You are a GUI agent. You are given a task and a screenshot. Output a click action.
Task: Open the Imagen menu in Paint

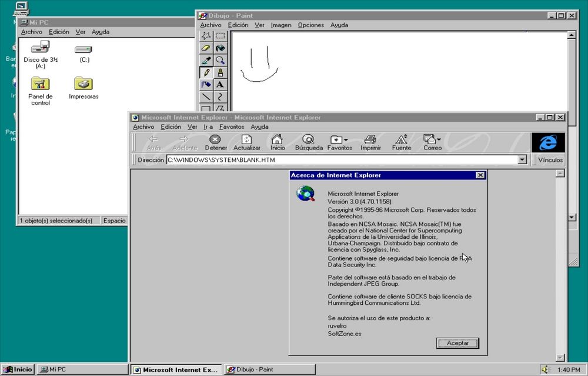click(280, 25)
